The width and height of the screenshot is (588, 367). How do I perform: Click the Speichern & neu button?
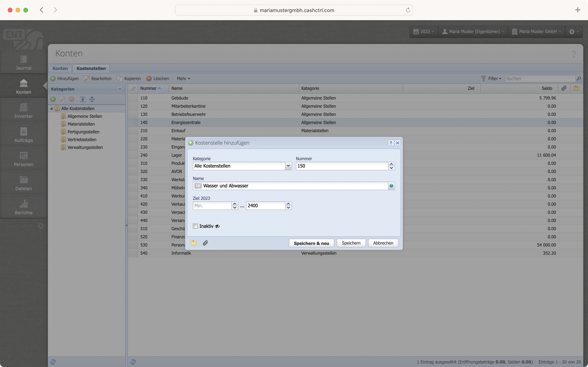[x=311, y=243]
